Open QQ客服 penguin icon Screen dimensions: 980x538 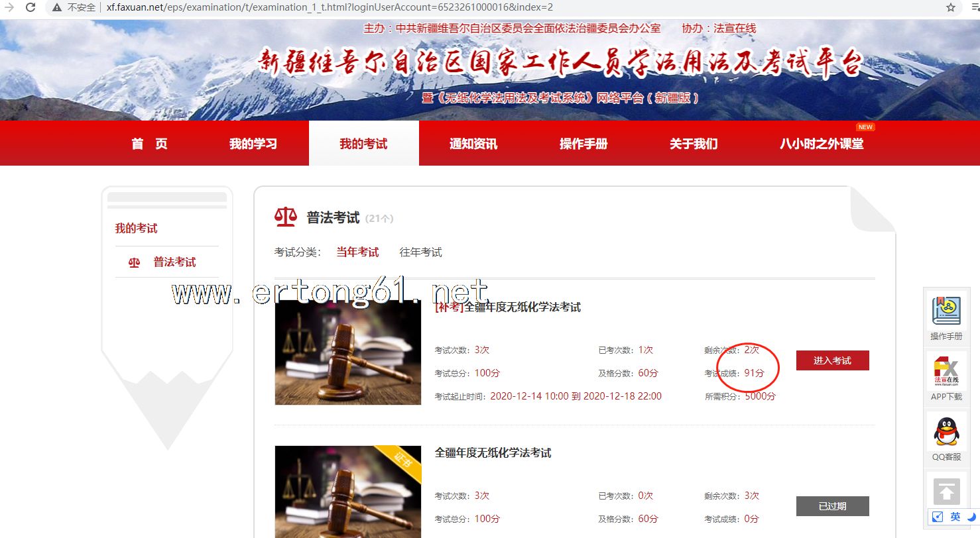pos(946,432)
